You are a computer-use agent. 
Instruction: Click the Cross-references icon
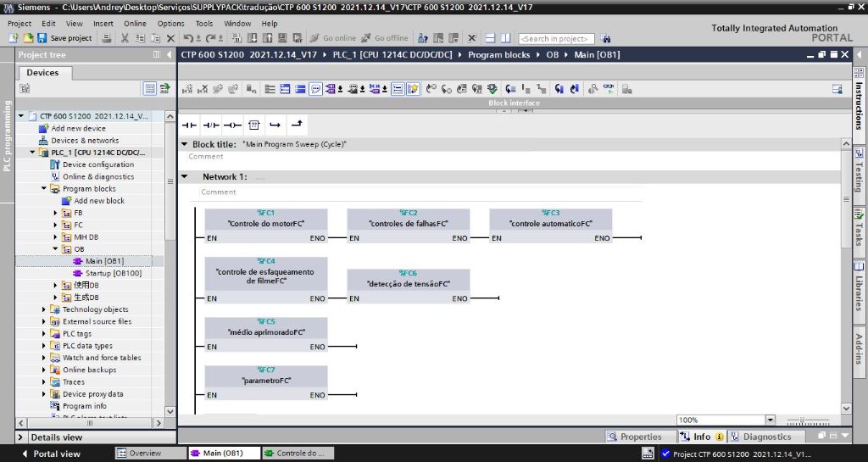(x=471, y=38)
